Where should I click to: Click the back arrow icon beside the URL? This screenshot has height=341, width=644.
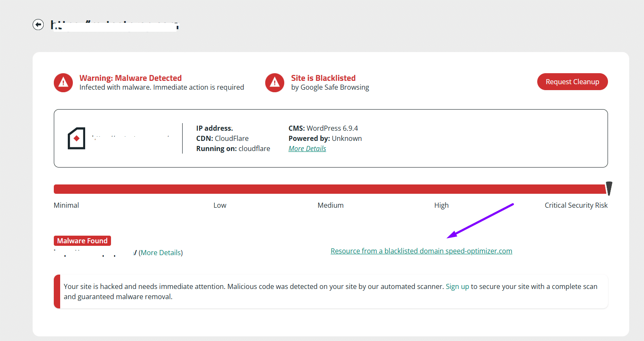click(x=38, y=25)
